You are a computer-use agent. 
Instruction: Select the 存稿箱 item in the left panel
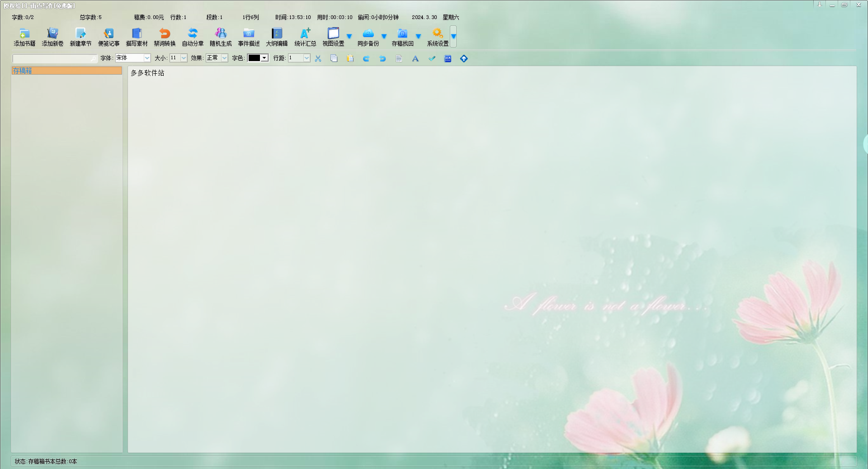(67, 71)
